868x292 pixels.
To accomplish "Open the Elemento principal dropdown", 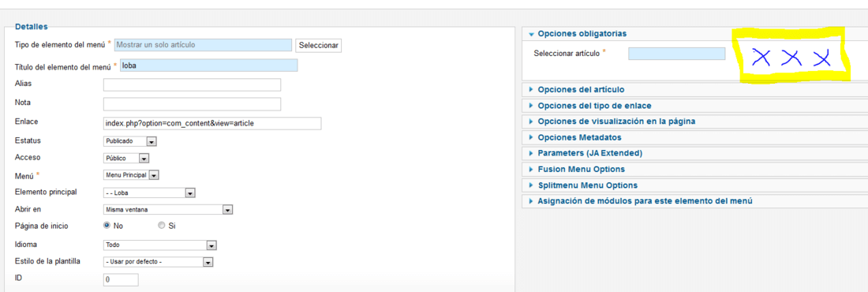I will point(149,193).
